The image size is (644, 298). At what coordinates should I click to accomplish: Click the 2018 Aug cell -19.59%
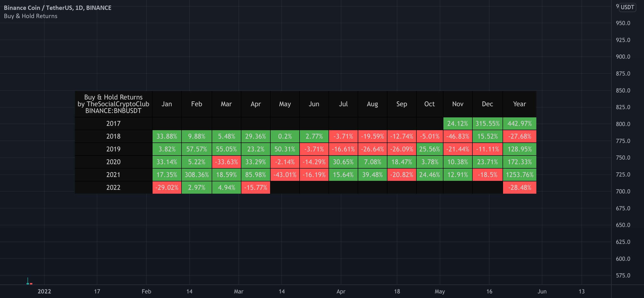372,136
